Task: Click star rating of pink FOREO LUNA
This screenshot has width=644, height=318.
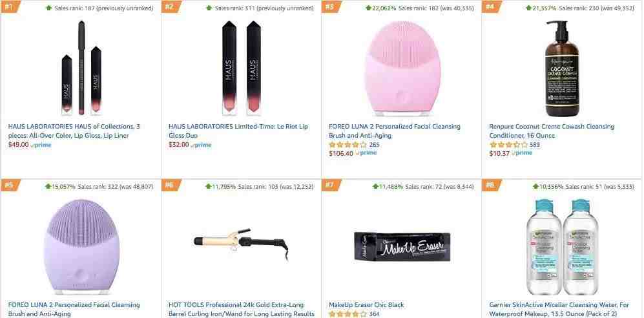Action: click(x=348, y=145)
